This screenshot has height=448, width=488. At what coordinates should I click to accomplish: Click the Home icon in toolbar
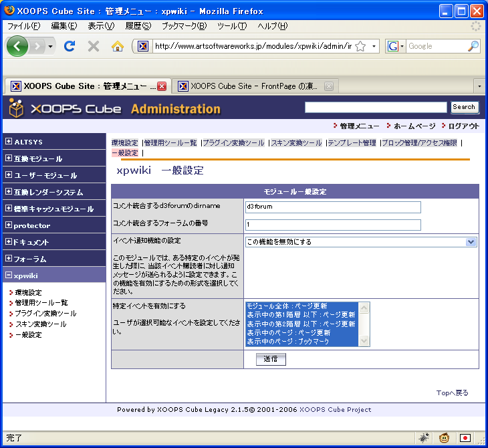coord(118,46)
